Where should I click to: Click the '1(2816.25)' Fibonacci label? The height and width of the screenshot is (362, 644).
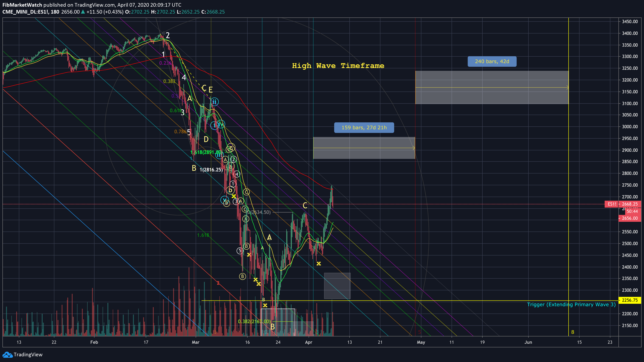click(x=211, y=170)
